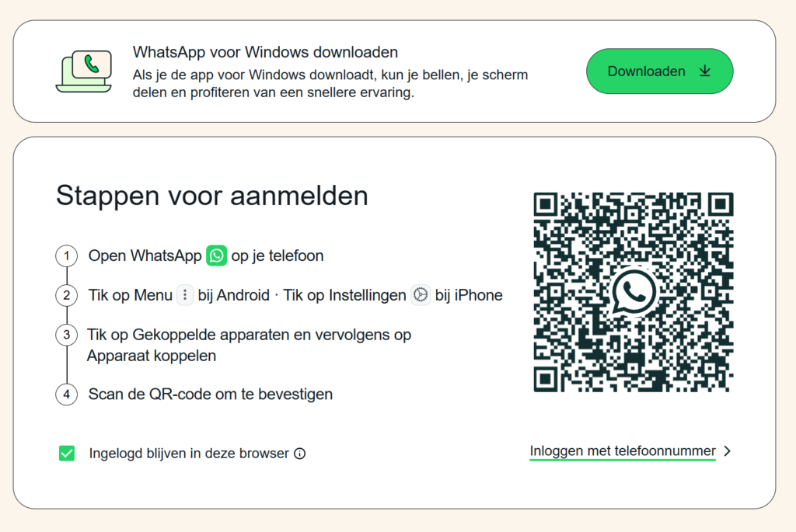Click the Ingelogd blijven in deze browser label
The image size is (796, 532).
(x=189, y=454)
